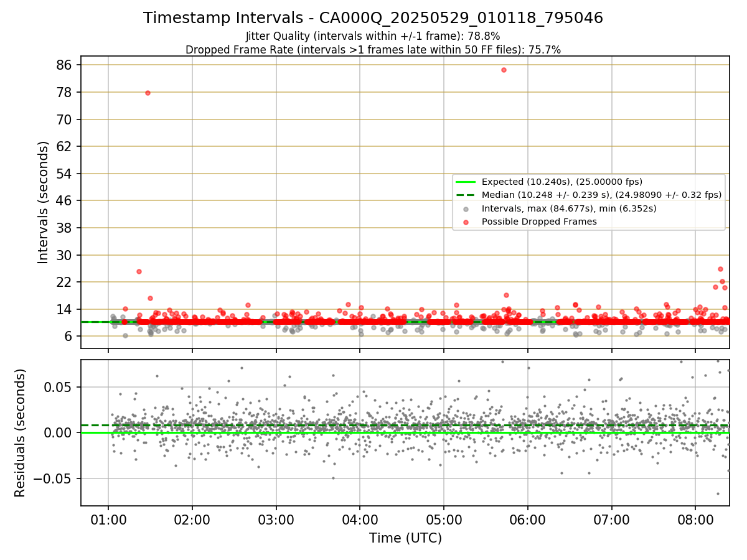Click the y-axis tick label "46"
The width and height of the screenshot is (747, 560).
[65, 200]
